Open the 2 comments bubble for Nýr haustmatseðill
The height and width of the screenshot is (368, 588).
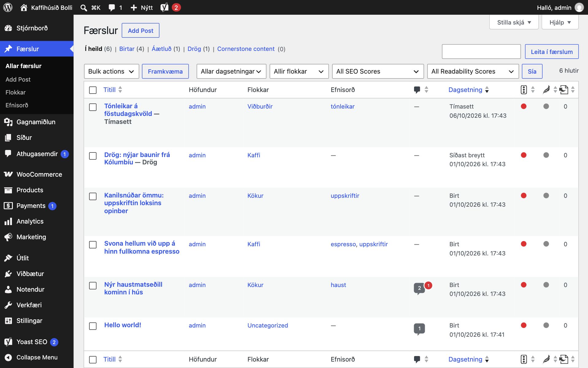[419, 288]
